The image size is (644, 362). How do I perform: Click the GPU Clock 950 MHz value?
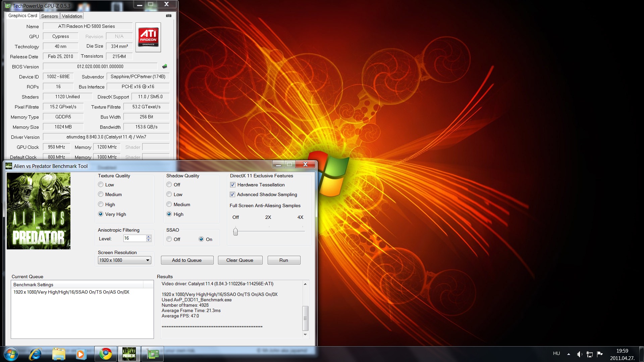56,147
